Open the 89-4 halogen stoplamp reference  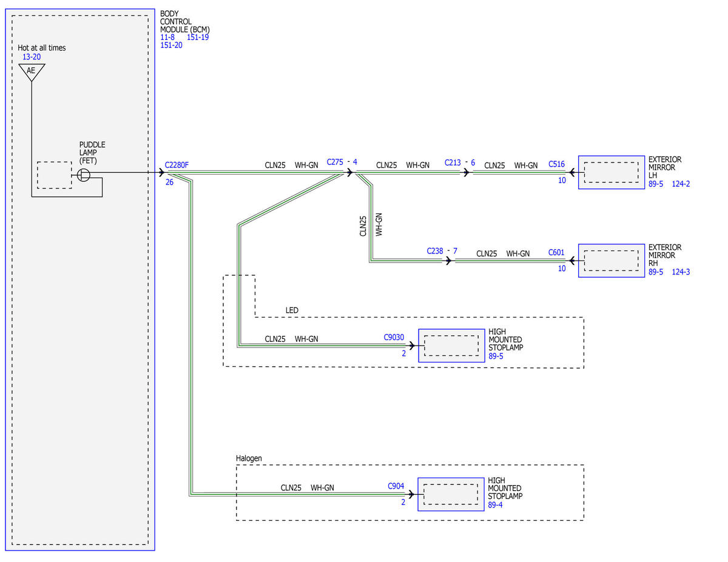click(x=496, y=504)
